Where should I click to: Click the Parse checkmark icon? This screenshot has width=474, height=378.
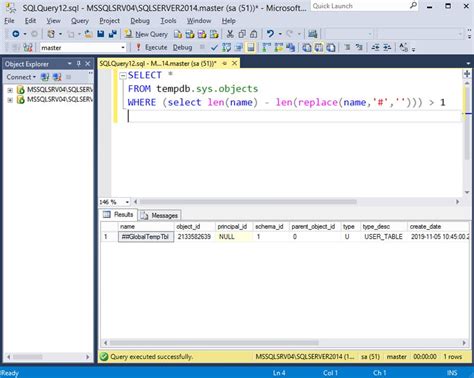pyautogui.click(x=214, y=48)
